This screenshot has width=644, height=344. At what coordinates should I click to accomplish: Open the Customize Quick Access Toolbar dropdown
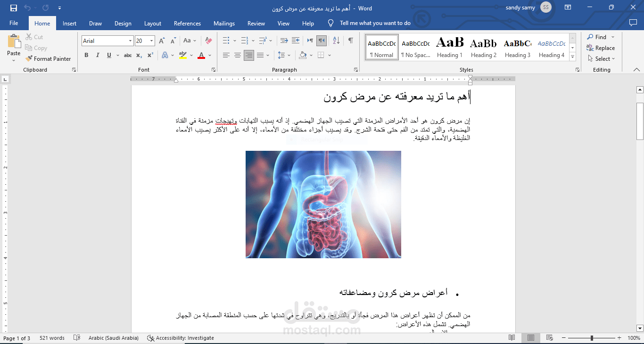coord(59,8)
